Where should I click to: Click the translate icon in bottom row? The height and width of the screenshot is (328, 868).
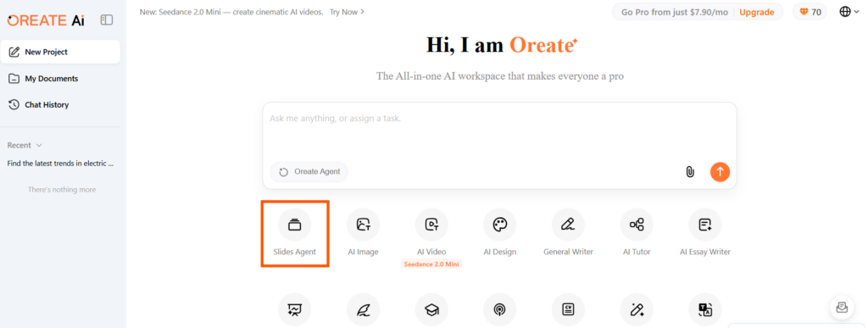(704, 309)
